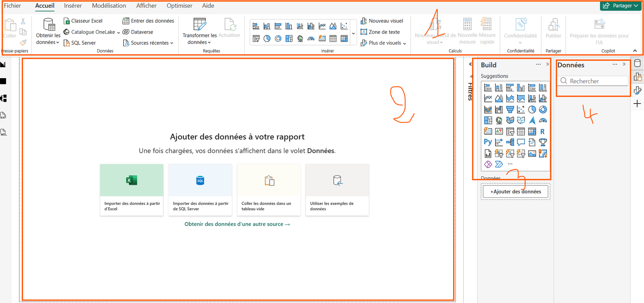Insert the KPI visual from Build pane

pyautogui.click(x=499, y=131)
